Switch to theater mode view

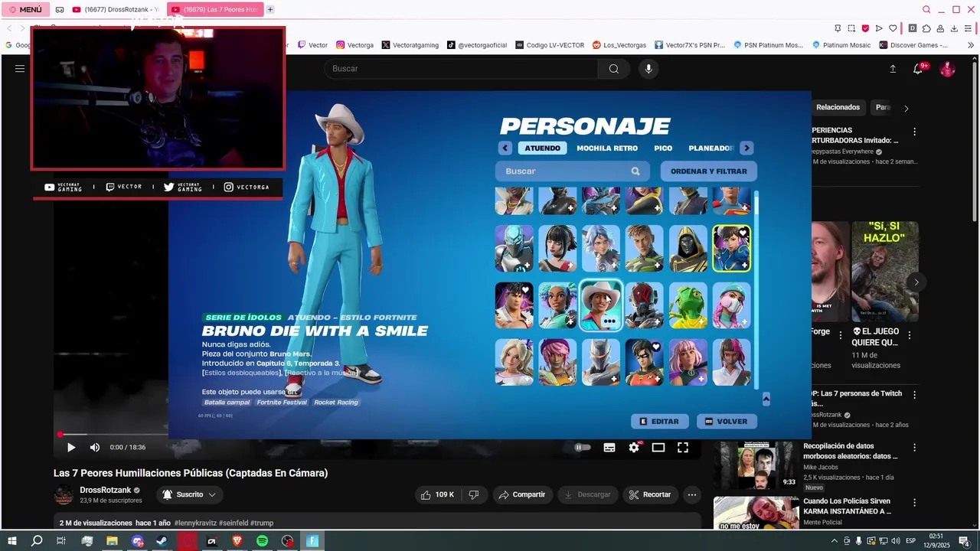(658, 448)
